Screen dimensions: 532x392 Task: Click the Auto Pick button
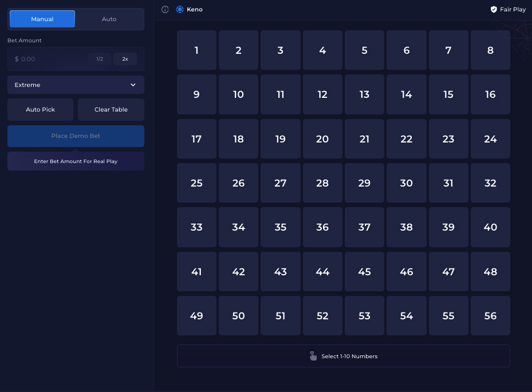pyautogui.click(x=41, y=109)
